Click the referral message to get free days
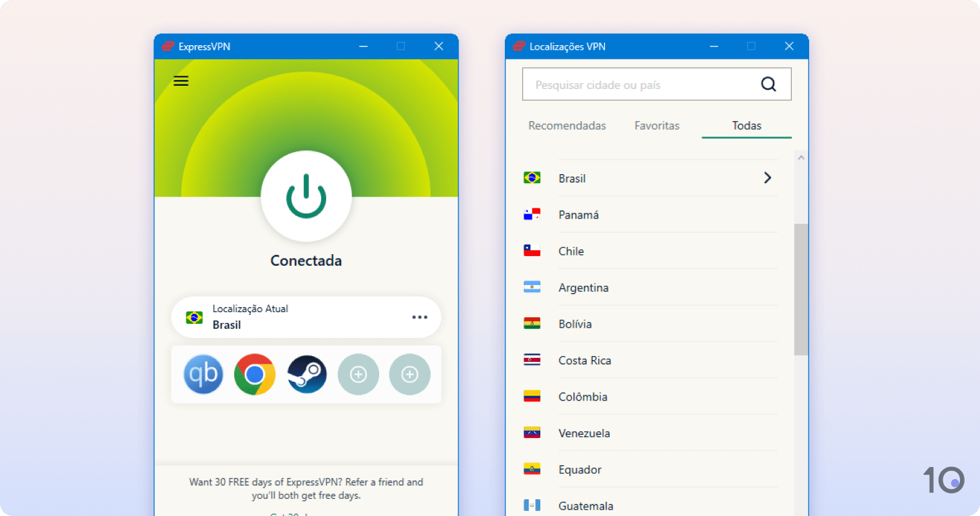 [x=306, y=488]
